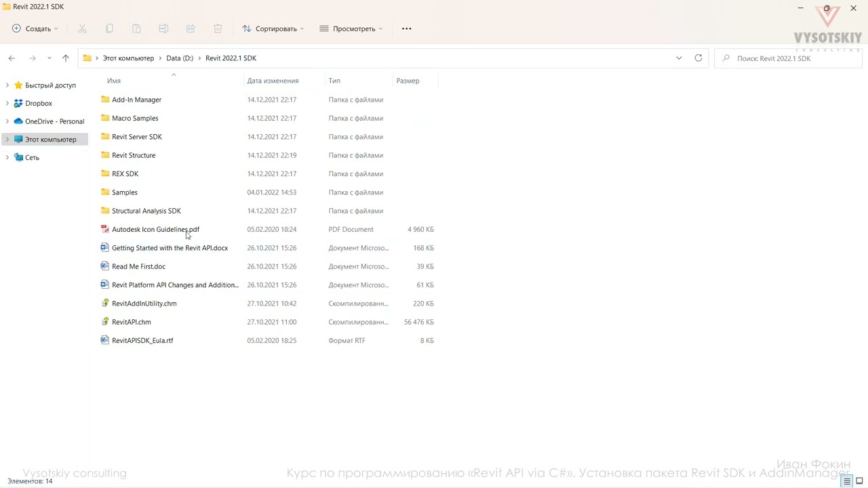Sort by Имя column header

(x=114, y=81)
